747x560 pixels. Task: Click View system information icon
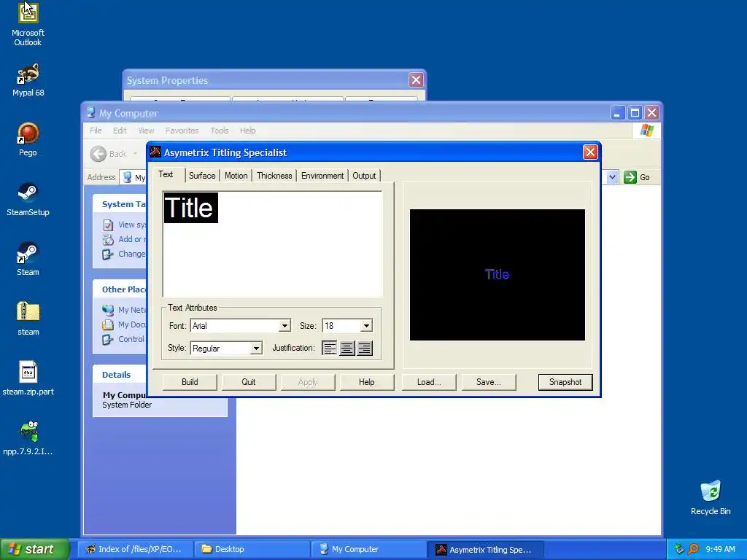click(x=108, y=225)
